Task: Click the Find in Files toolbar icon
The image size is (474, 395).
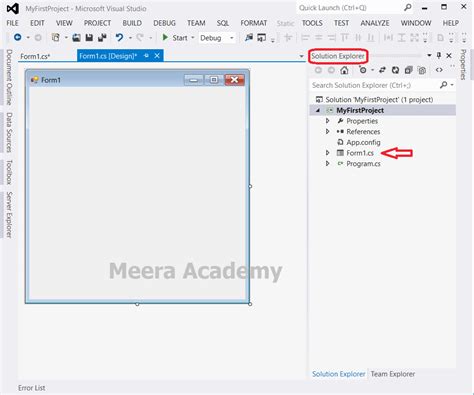Action: click(x=249, y=38)
